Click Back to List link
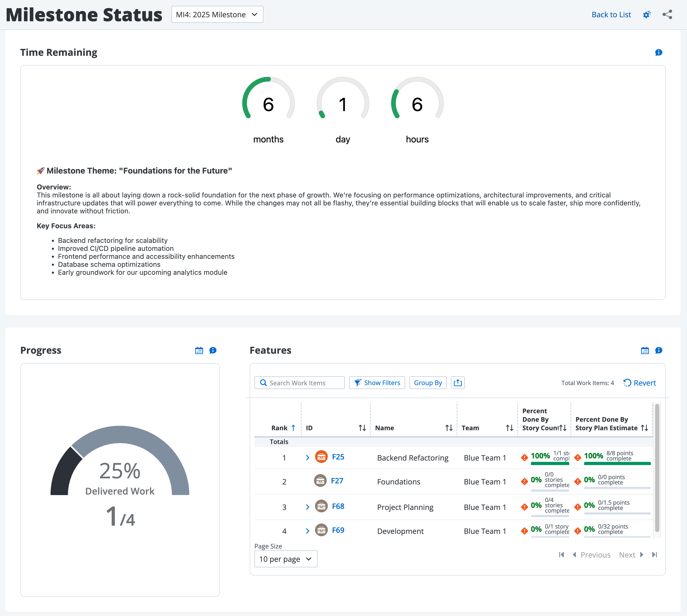687x616 pixels. tap(611, 15)
